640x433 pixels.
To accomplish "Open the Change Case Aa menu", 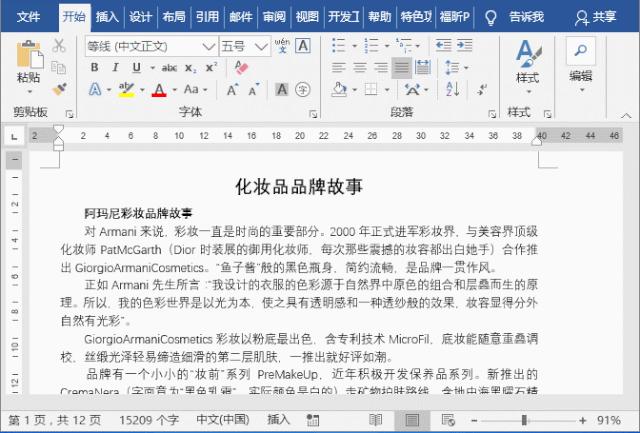I will (196, 89).
